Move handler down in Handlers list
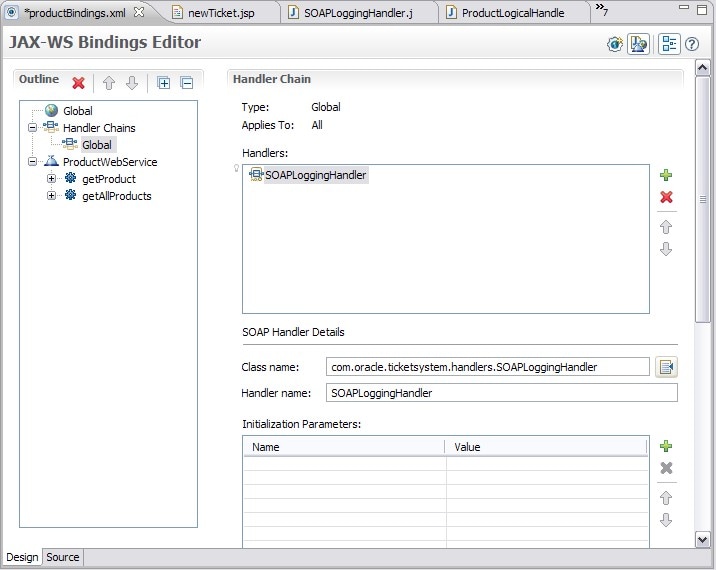 [x=666, y=249]
